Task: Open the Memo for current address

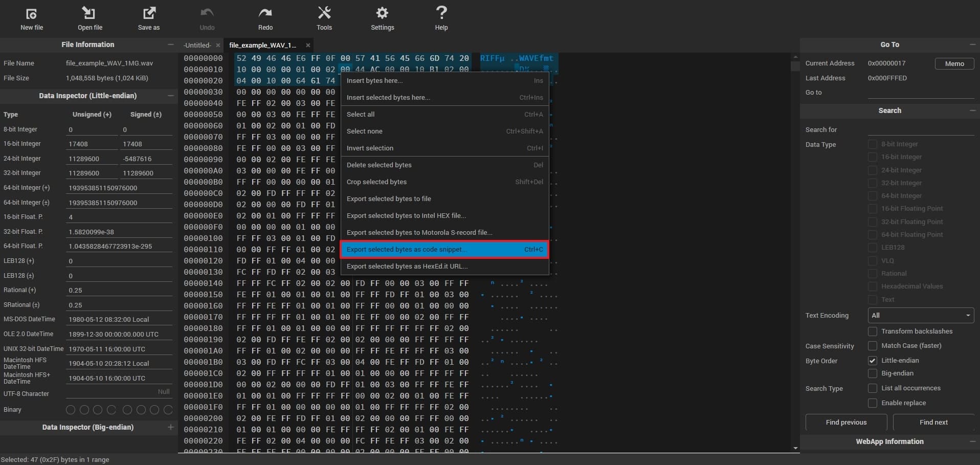Action: click(x=954, y=63)
